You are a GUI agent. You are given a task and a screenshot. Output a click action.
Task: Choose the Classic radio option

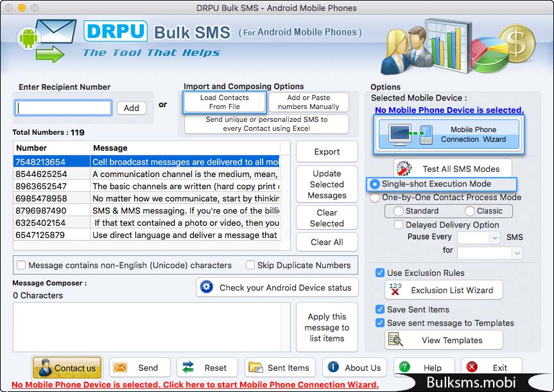pos(469,211)
